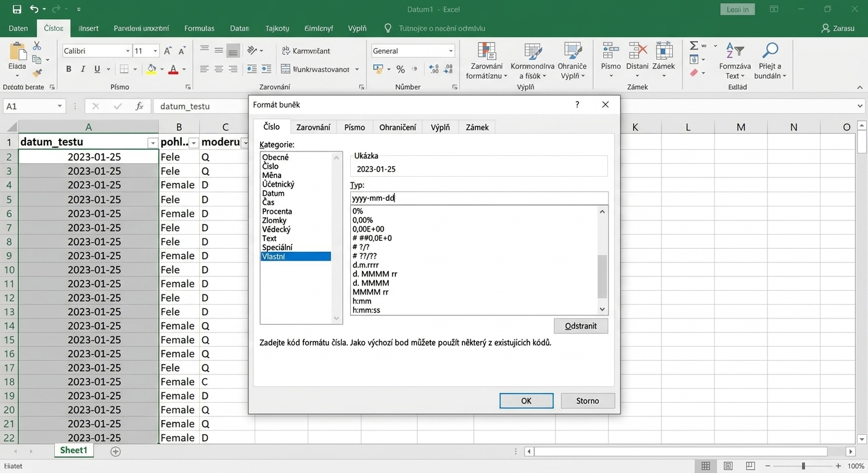Click the insert function fx icon
Screen dimensions: 868x473
coord(140,106)
